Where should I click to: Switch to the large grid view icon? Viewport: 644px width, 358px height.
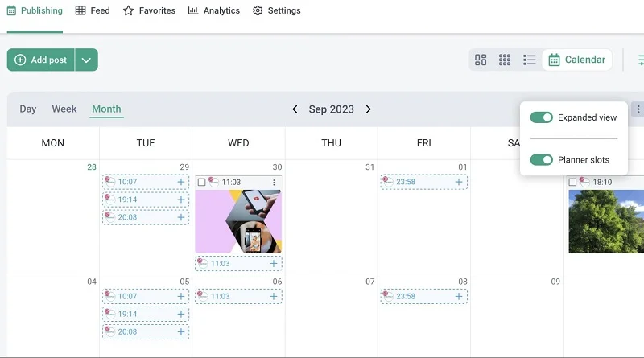tap(481, 60)
